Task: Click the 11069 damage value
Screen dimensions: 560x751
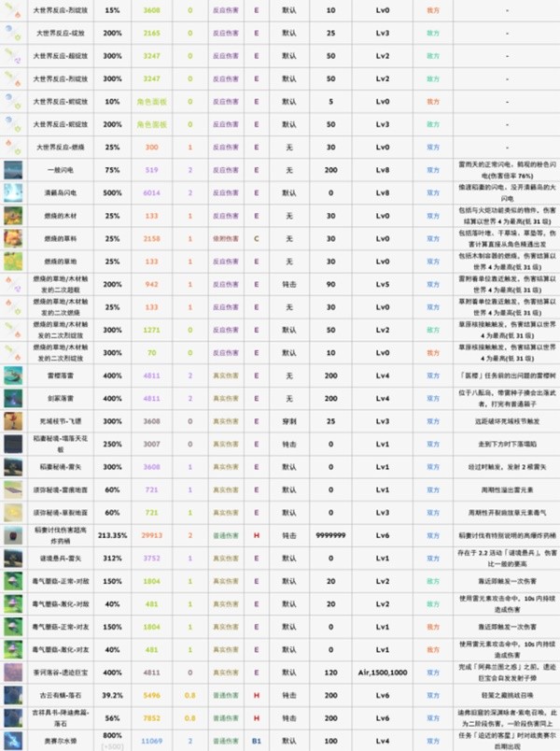Action: point(152,741)
